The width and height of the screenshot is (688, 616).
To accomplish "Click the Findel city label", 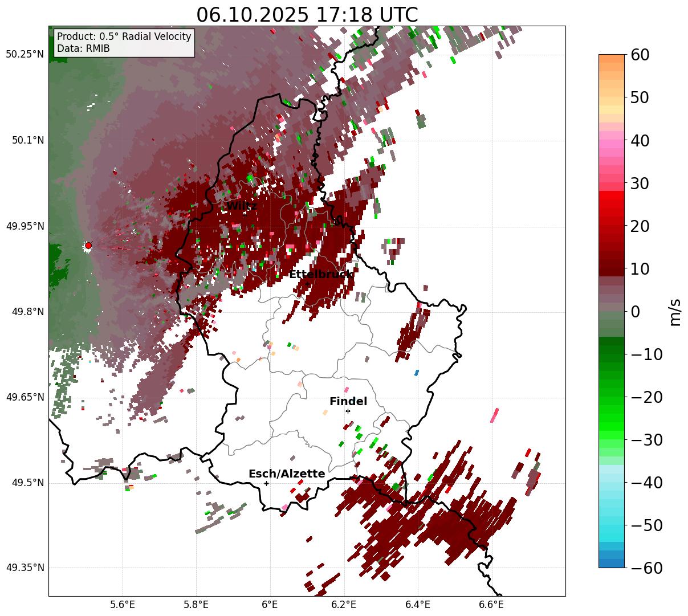I will pyautogui.click(x=348, y=401).
